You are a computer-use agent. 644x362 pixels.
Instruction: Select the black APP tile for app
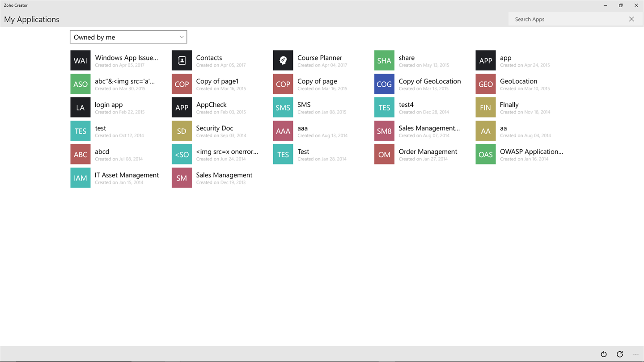pyautogui.click(x=486, y=60)
